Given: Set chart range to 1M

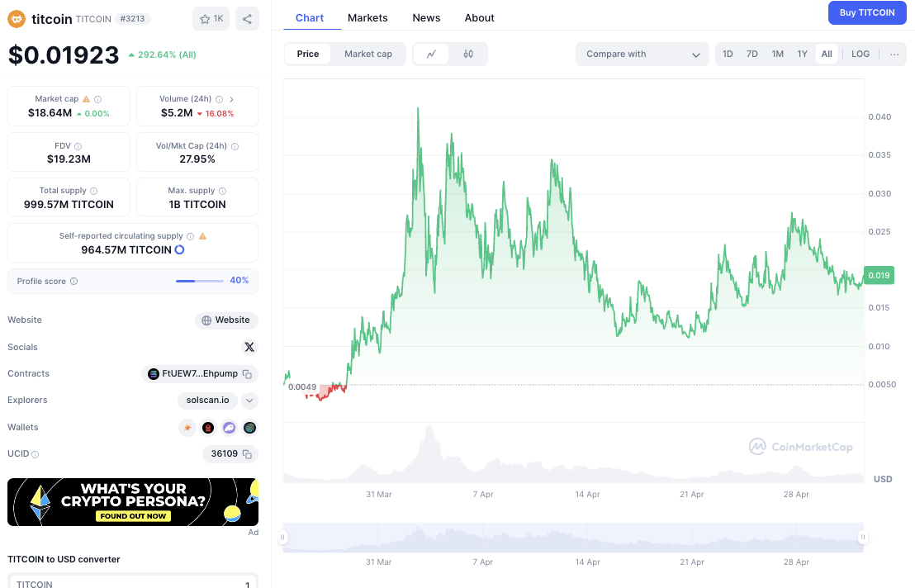Looking at the screenshot, I should 777,55.
